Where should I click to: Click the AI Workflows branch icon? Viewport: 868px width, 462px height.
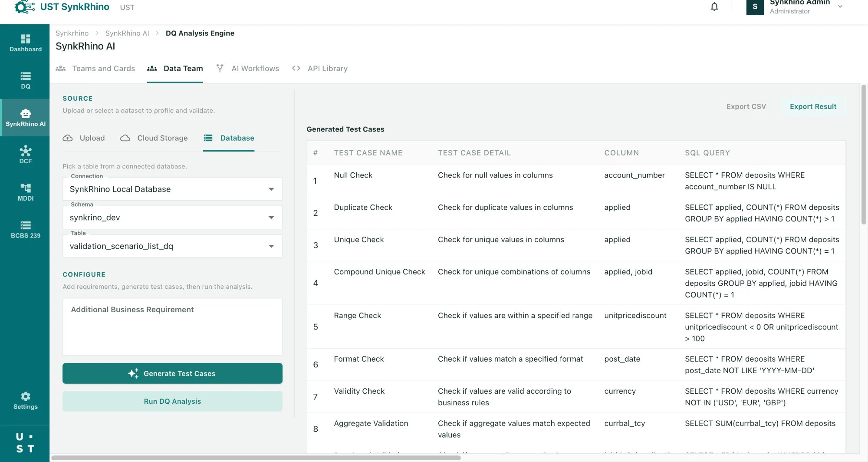(x=220, y=68)
